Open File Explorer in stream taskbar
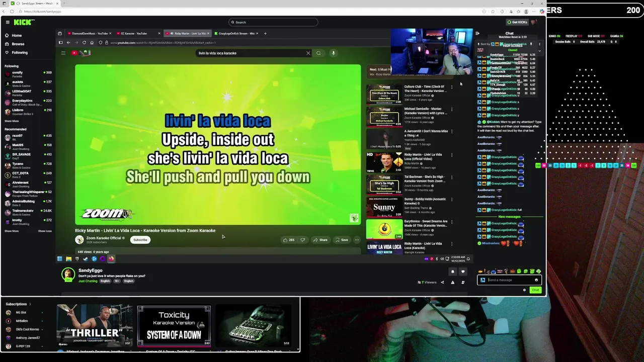 pyautogui.click(x=68, y=259)
